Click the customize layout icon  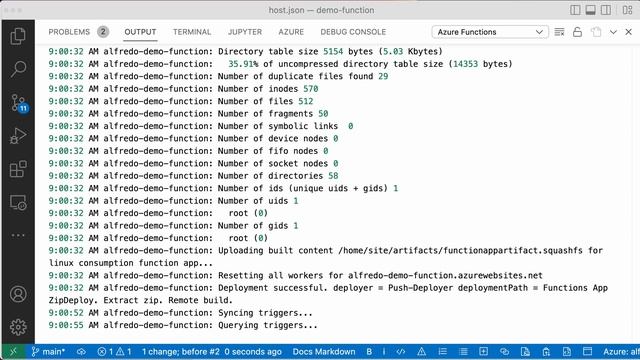pos(627,10)
